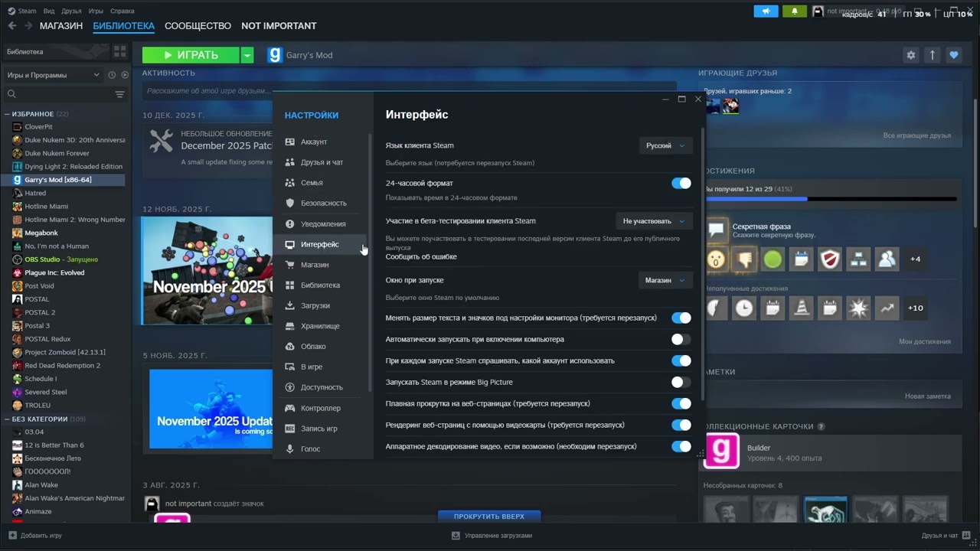980x551 pixels.
Task: Open Мои достижения link
Action: [925, 341]
